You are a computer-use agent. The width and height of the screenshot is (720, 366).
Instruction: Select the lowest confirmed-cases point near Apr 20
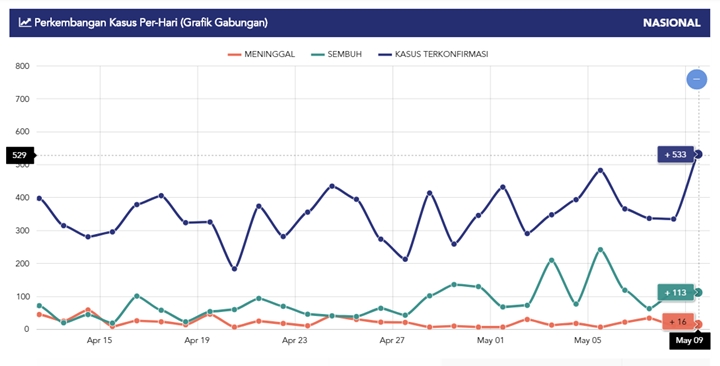pos(234,269)
